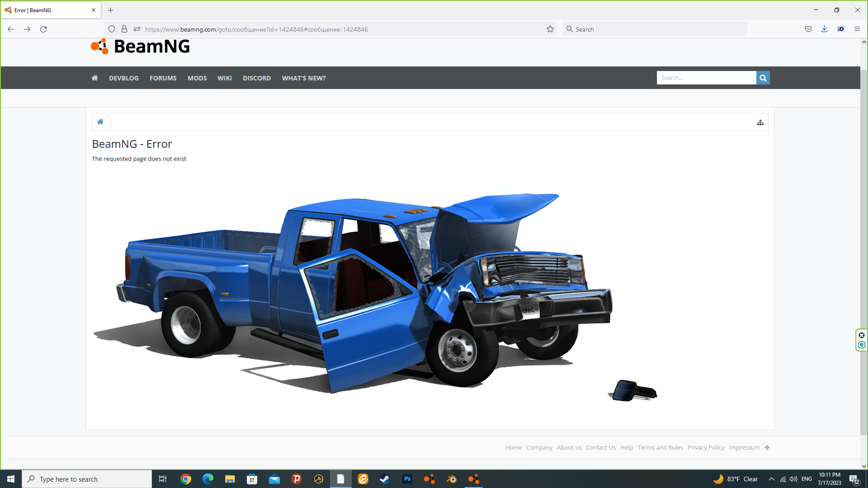Click the site Search... input field
Viewport: 868px width, 488px height.
pyautogui.click(x=706, y=78)
